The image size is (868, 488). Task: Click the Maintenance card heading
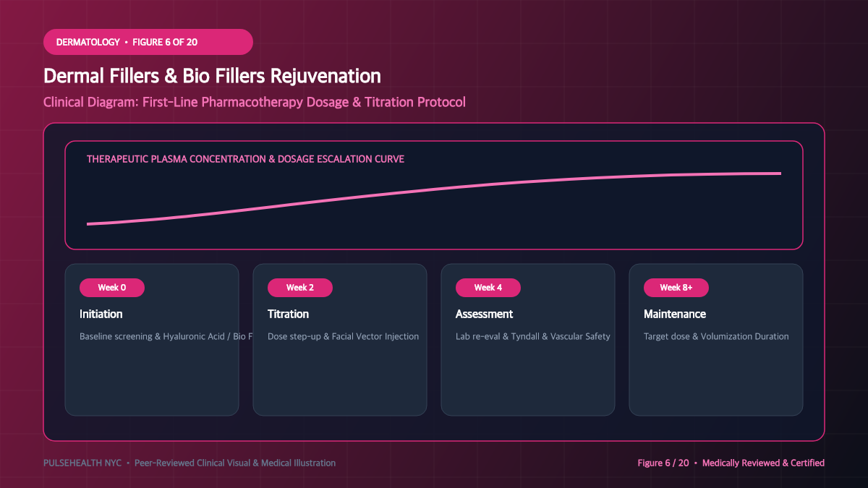(675, 314)
